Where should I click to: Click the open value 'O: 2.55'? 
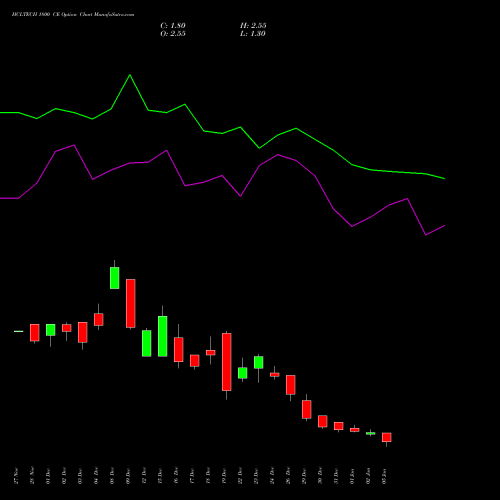tap(173, 34)
